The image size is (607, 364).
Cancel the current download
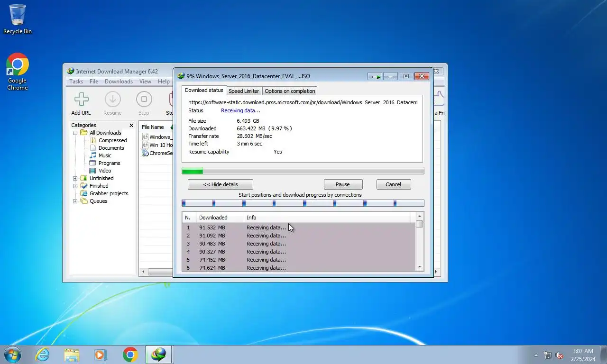pos(393,184)
